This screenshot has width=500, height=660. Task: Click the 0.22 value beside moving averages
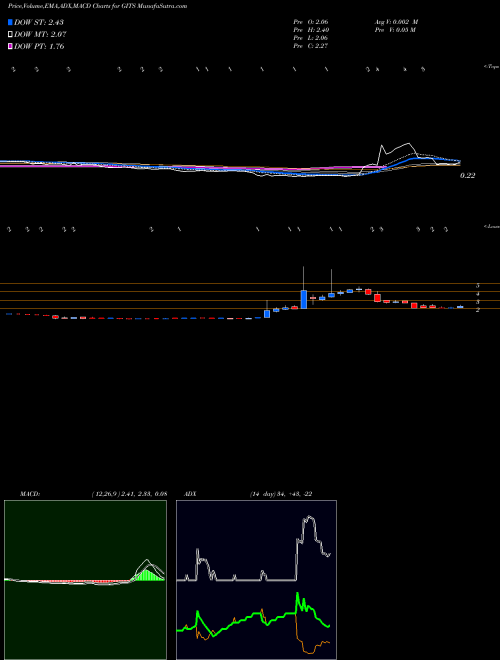467,176
